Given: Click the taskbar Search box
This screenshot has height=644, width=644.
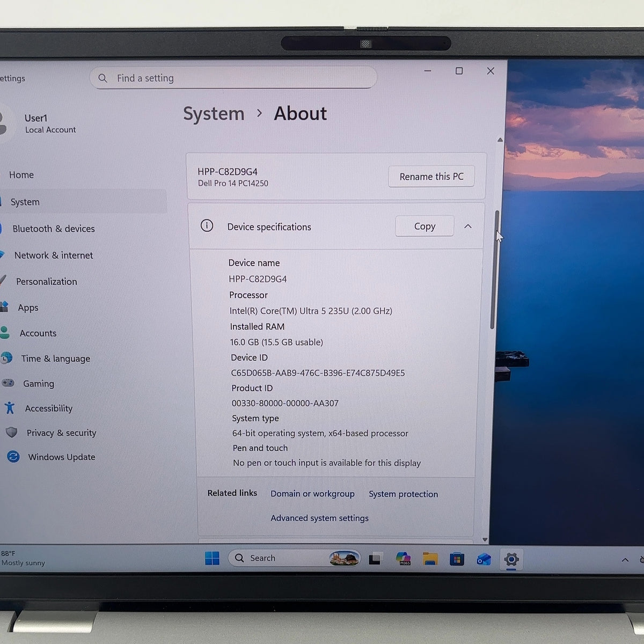Looking at the screenshot, I should (x=294, y=558).
